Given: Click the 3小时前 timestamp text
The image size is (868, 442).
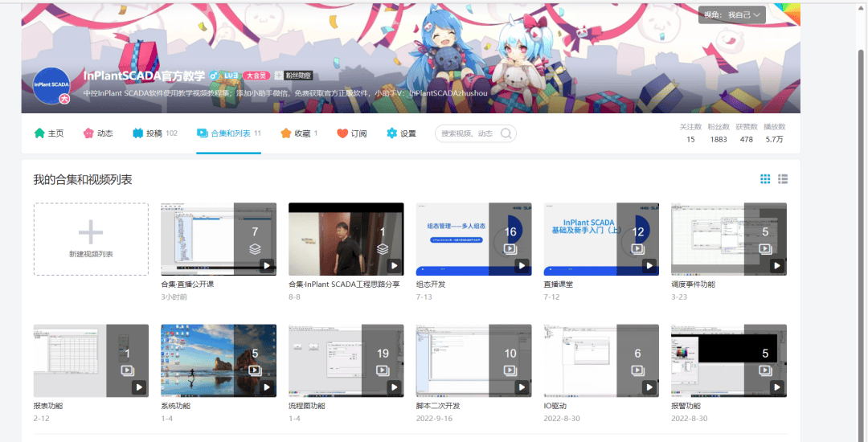Looking at the screenshot, I should [174, 297].
